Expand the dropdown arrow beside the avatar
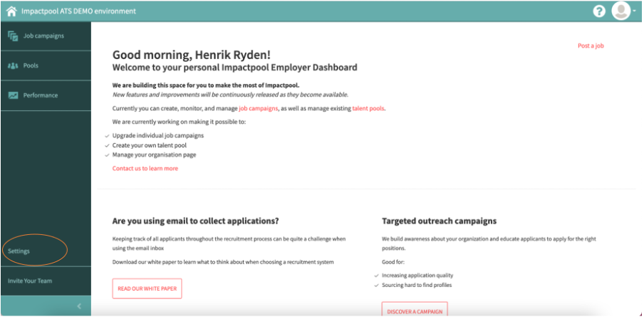The image size is (644, 319). click(634, 11)
